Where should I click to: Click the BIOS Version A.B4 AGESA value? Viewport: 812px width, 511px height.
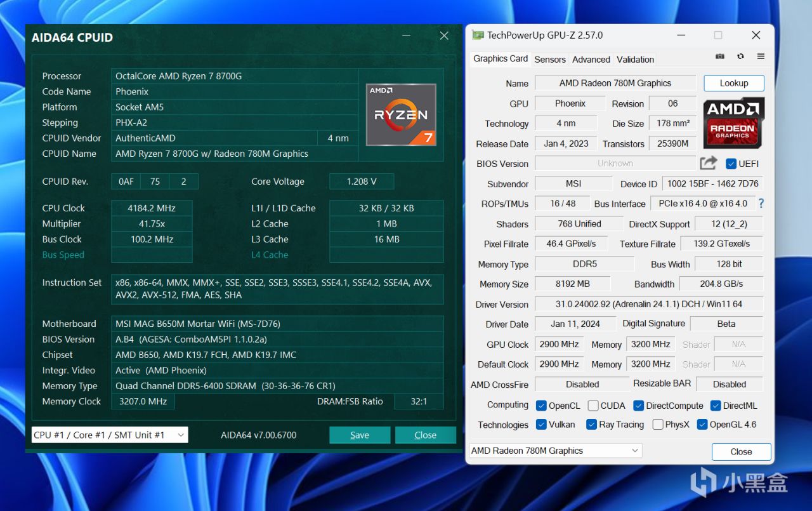277,339
